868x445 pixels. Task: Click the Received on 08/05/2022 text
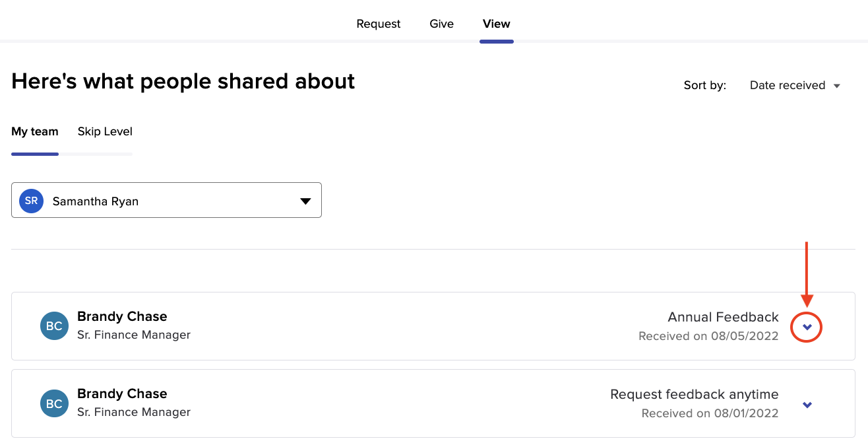(708, 336)
